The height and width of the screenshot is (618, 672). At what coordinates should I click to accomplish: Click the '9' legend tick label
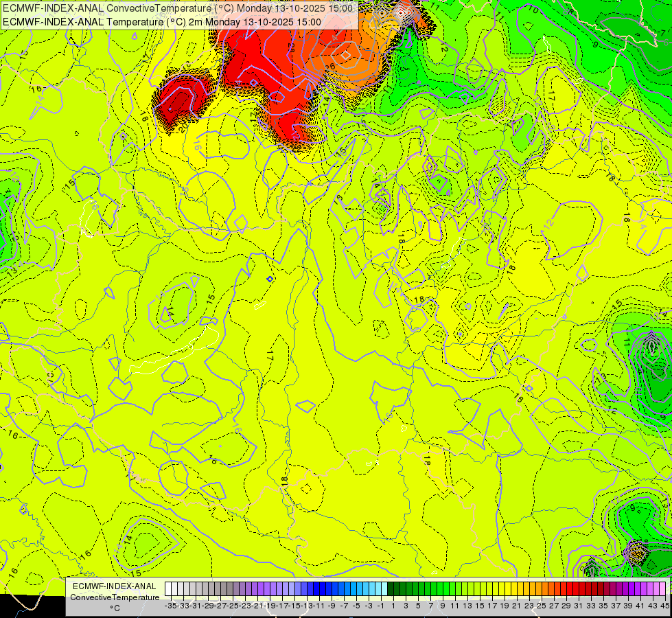443,606
